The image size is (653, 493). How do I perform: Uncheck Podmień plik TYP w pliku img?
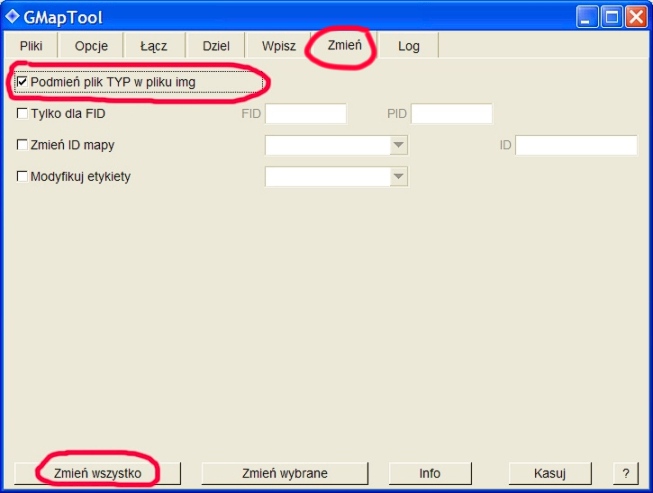[x=22, y=82]
